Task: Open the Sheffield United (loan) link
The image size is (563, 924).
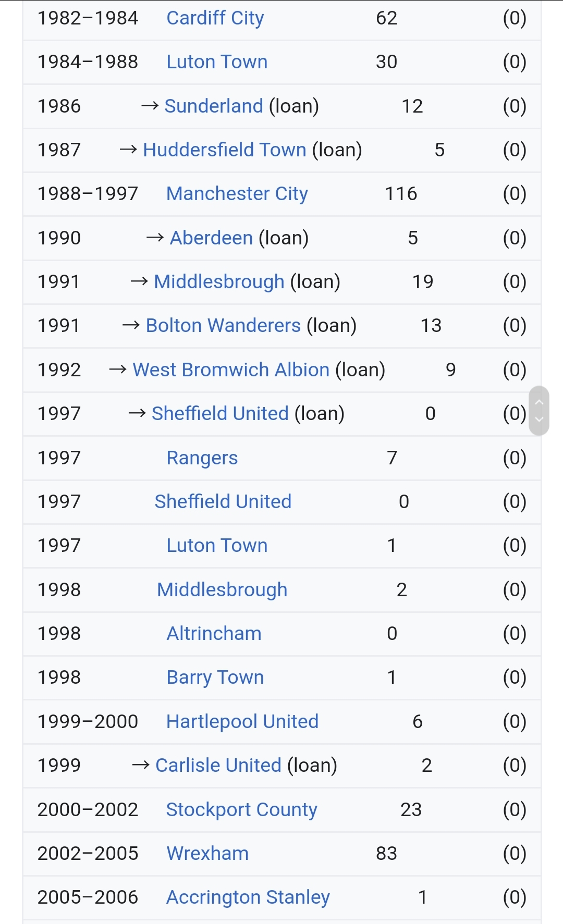Action: point(220,414)
